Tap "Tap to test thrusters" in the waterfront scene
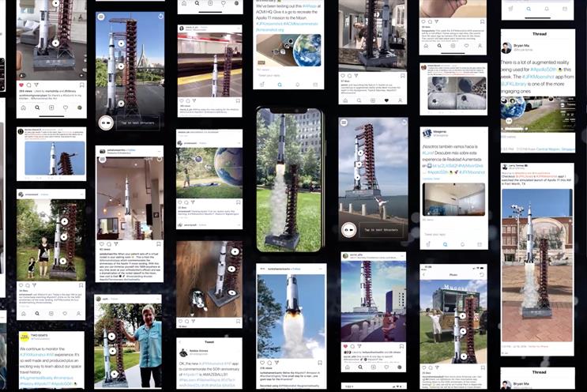This screenshot has height=392, width=587. 381,230
